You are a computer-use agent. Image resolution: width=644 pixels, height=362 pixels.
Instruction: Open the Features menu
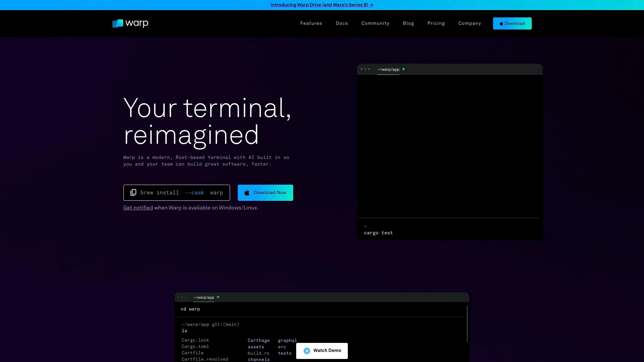click(311, 23)
